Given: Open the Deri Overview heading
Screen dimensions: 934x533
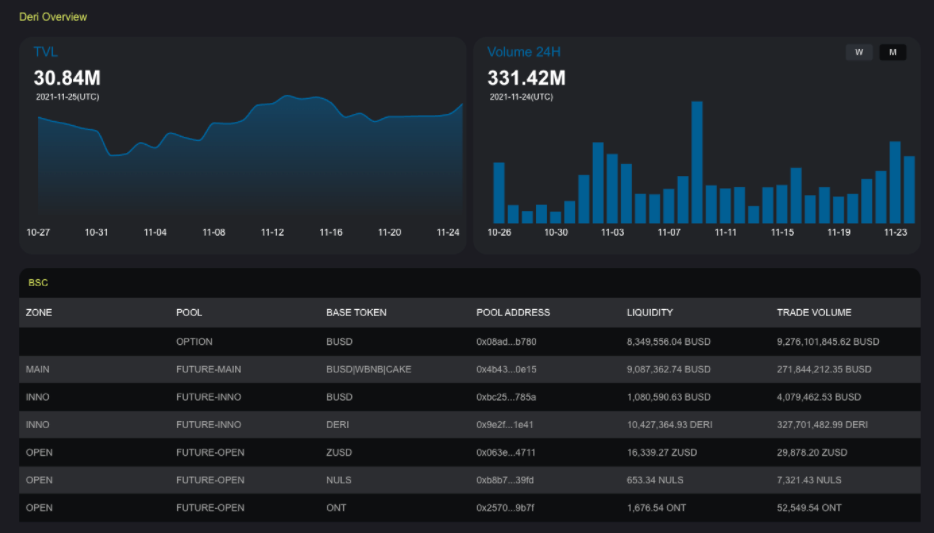Looking at the screenshot, I should click(x=53, y=17).
